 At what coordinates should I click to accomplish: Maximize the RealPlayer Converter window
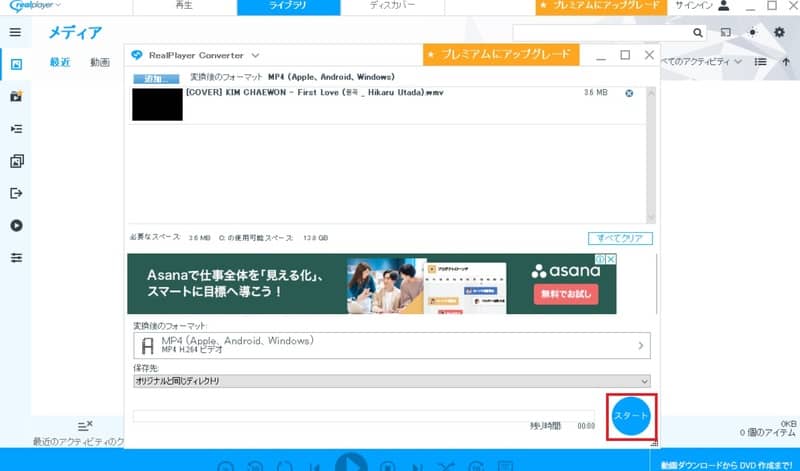pos(625,55)
